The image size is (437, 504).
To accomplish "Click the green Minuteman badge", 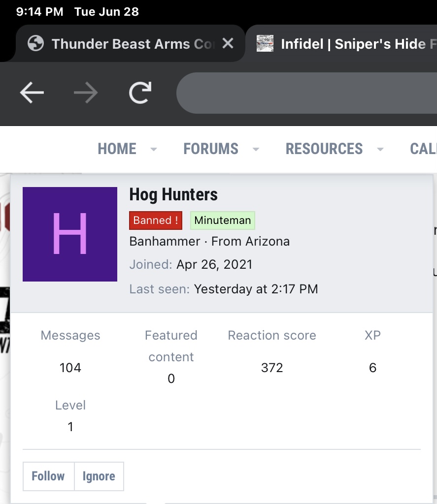I will pos(223,220).
